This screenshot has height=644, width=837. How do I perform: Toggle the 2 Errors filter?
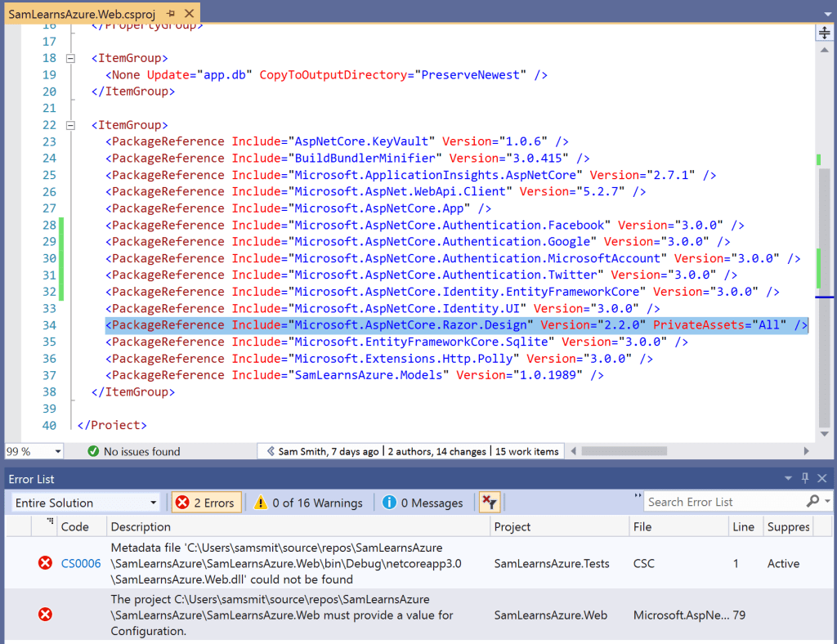tap(206, 503)
